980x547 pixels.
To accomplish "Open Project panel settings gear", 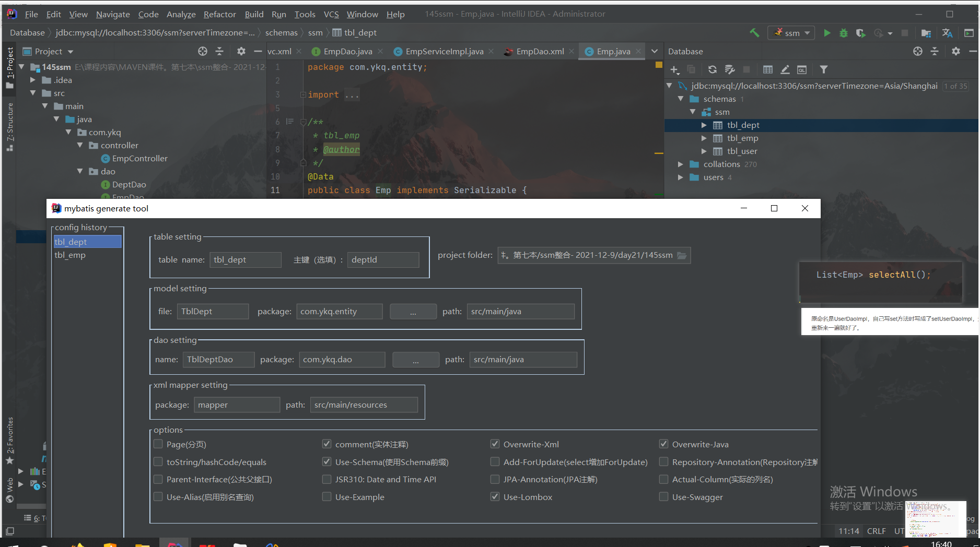I will 241,51.
